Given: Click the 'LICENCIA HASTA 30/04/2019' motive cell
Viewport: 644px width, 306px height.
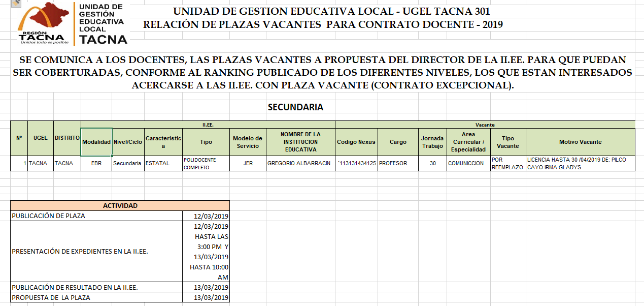Looking at the screenshot, I should click(581, 164).
